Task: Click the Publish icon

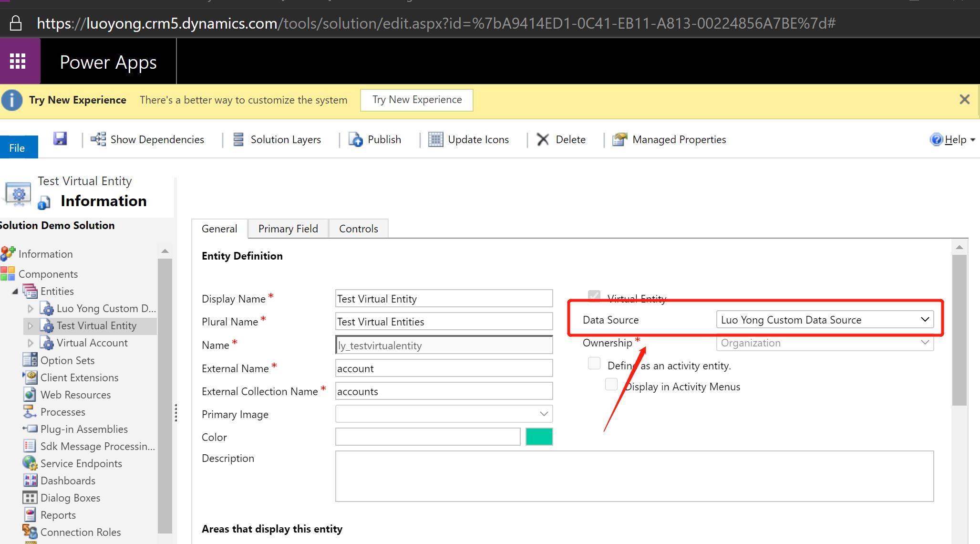Action: tap(356, 139)
